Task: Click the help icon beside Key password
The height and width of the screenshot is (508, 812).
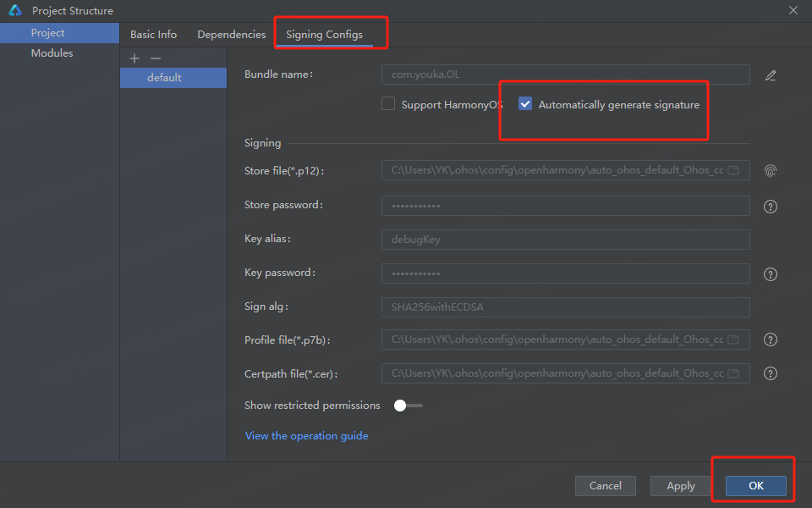Action: click(770, 274)
